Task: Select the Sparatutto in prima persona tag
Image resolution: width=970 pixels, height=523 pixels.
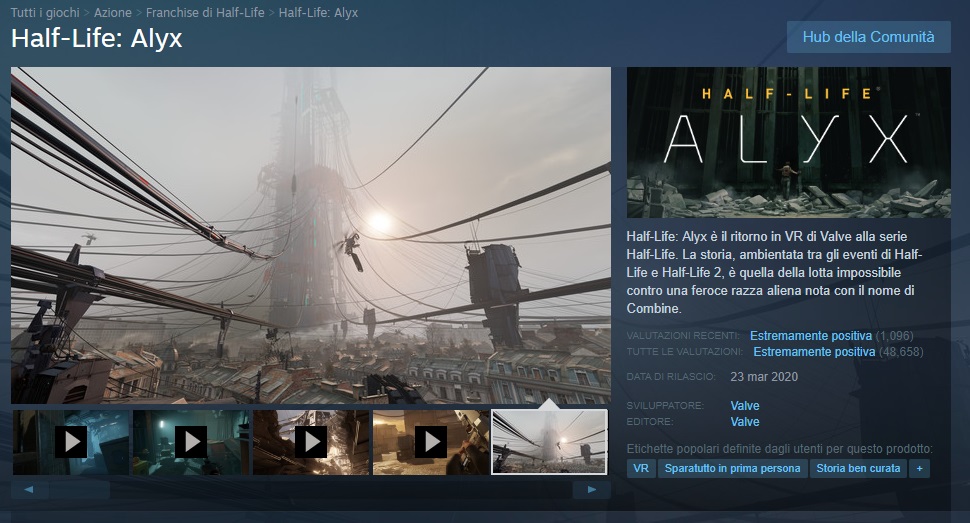Action: click(732, 469)
